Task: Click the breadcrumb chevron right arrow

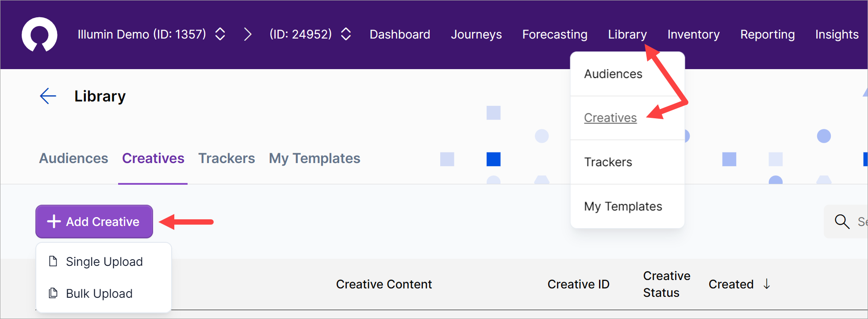Action: (x=248, y=35)
